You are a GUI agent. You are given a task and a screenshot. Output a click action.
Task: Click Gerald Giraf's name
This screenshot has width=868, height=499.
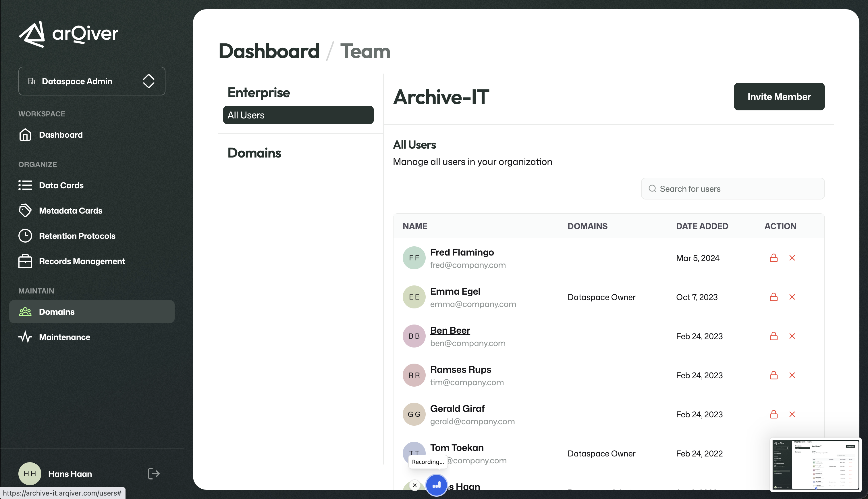pos(457,408)
